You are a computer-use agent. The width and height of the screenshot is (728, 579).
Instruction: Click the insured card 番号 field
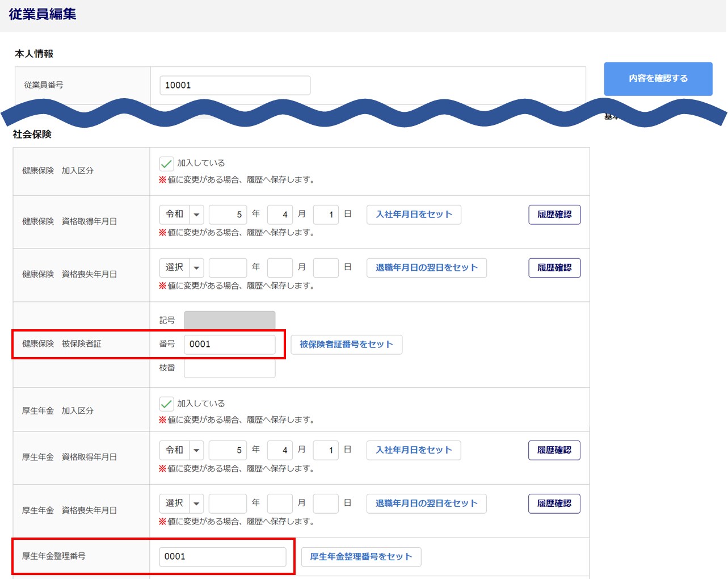(229, 345)
